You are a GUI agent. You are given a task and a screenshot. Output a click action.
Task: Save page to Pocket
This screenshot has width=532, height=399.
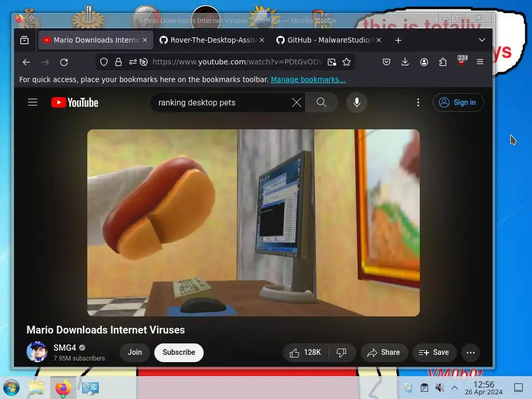[x=387, y=62]
